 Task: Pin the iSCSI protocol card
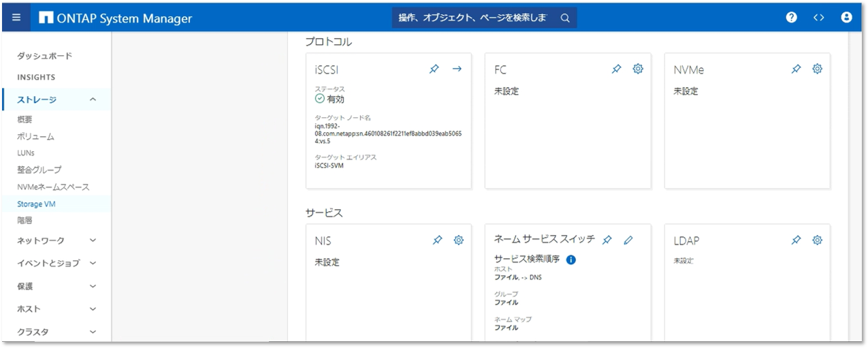tap(434, 69)
